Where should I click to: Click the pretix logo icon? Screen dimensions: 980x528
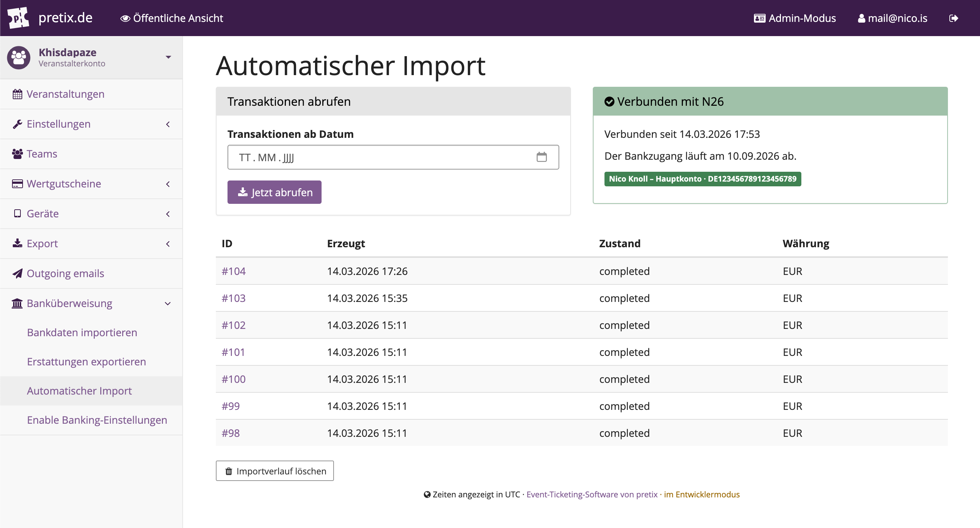click(x=18, y=18)
